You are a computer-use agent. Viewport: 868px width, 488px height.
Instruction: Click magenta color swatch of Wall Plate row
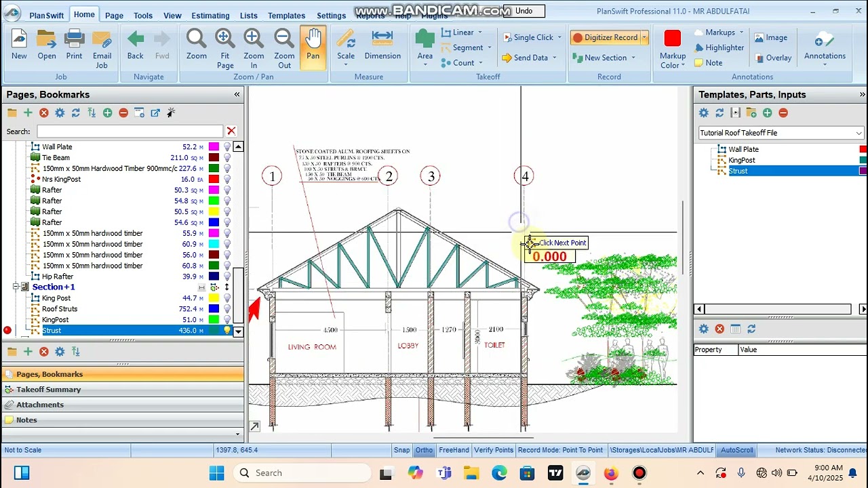pyautogui.click(x=214, y=147)
